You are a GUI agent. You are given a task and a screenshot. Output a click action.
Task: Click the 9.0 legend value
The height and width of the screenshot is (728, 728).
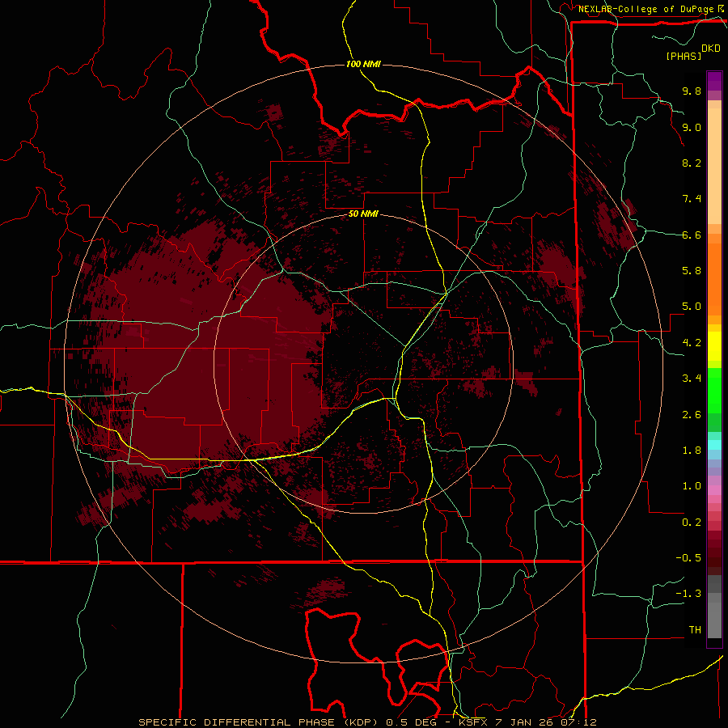[692, 127]
